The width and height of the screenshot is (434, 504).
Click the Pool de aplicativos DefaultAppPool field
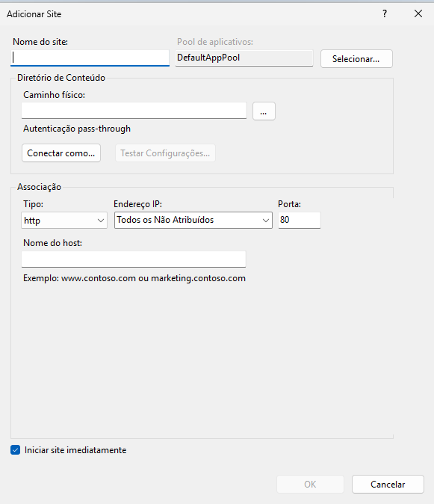pos(244,58)
